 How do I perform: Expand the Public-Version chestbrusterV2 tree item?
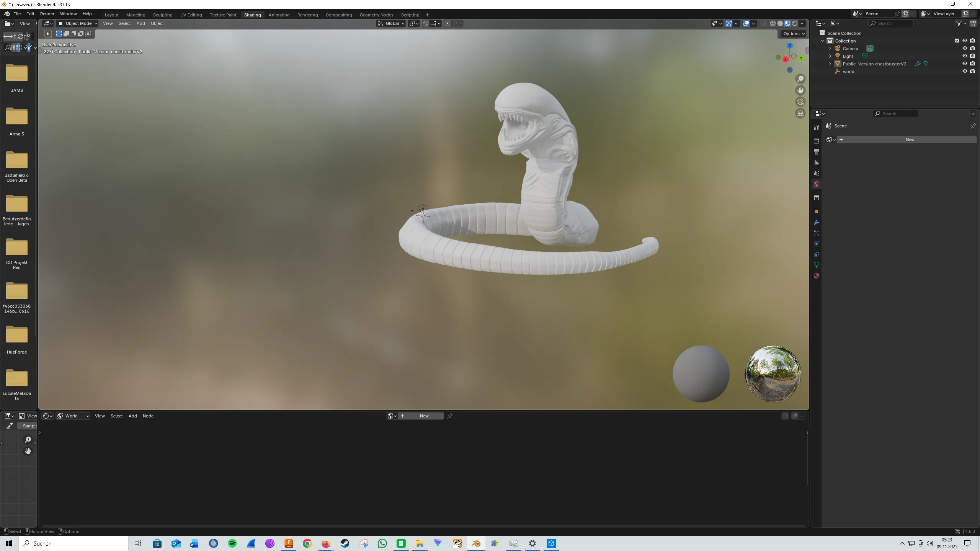pos(830,64)
